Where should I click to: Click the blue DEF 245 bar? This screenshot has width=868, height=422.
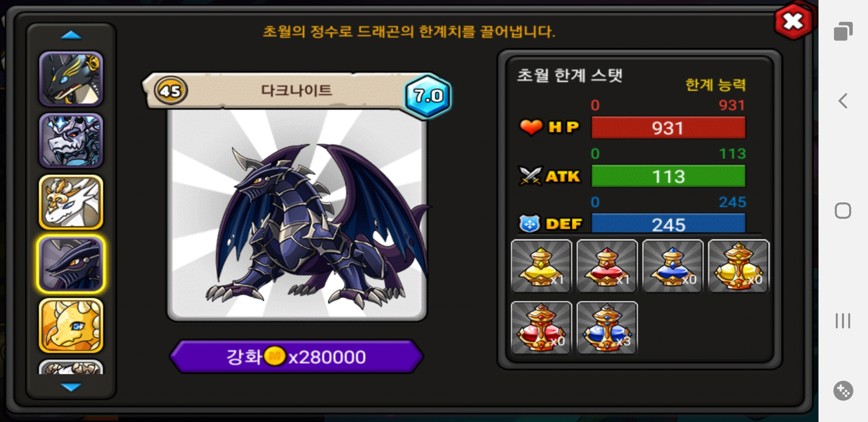(668, 224)
